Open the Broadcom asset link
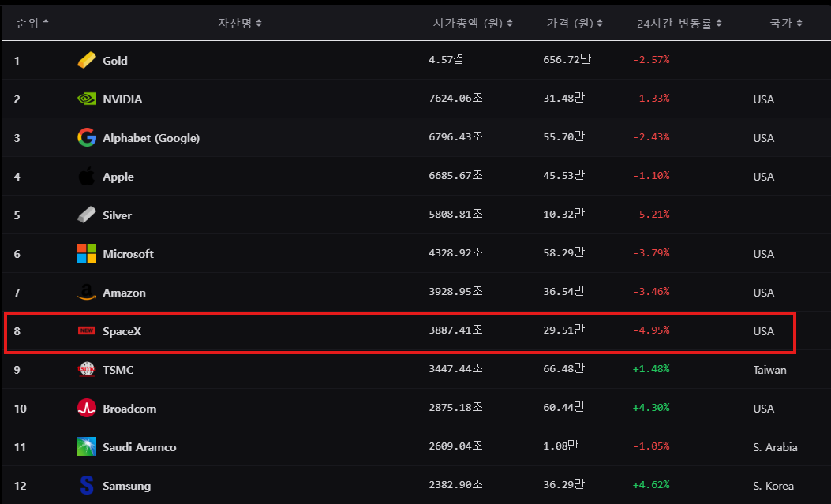 coord(129,409)
